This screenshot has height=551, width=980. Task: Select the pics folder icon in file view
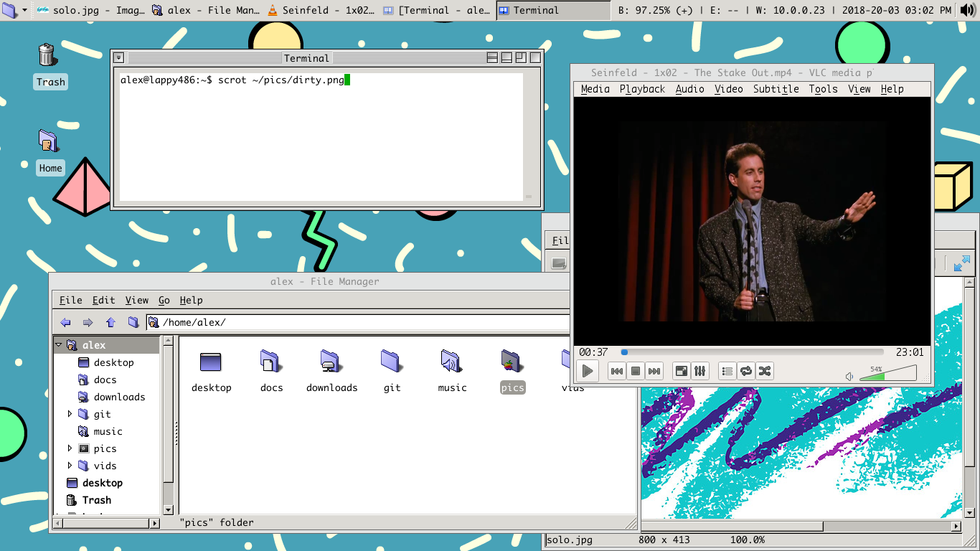click(x=512, y=361)
